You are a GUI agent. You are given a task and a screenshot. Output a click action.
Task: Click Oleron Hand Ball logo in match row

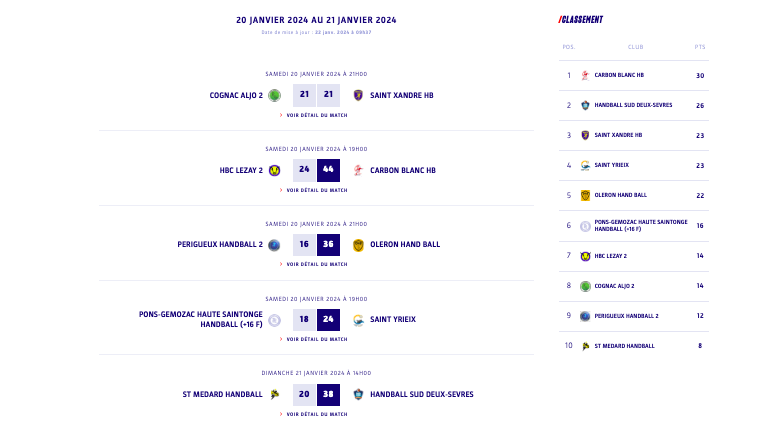point(358,245)
